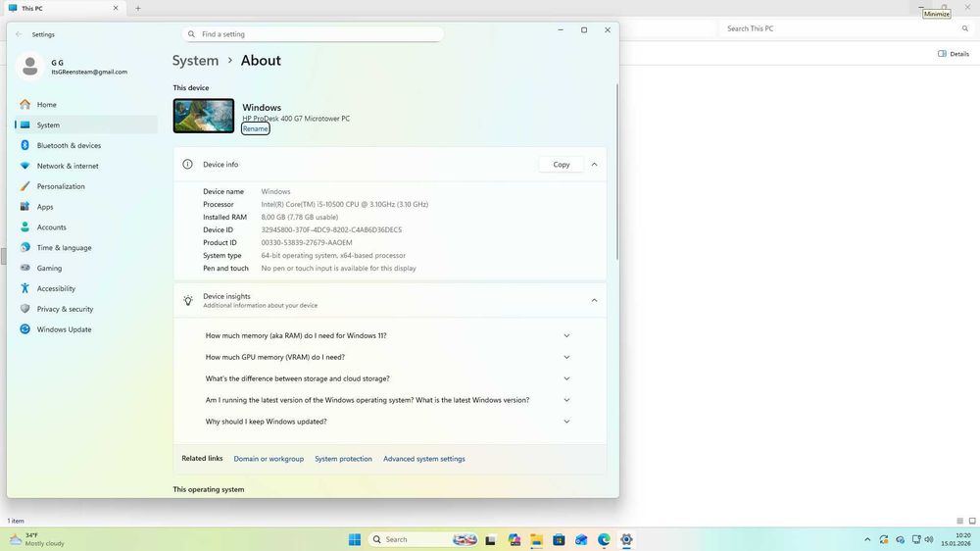Launch Microsoft Store from taskbar
Screen dimensions: 980x551
click(559, 540)
